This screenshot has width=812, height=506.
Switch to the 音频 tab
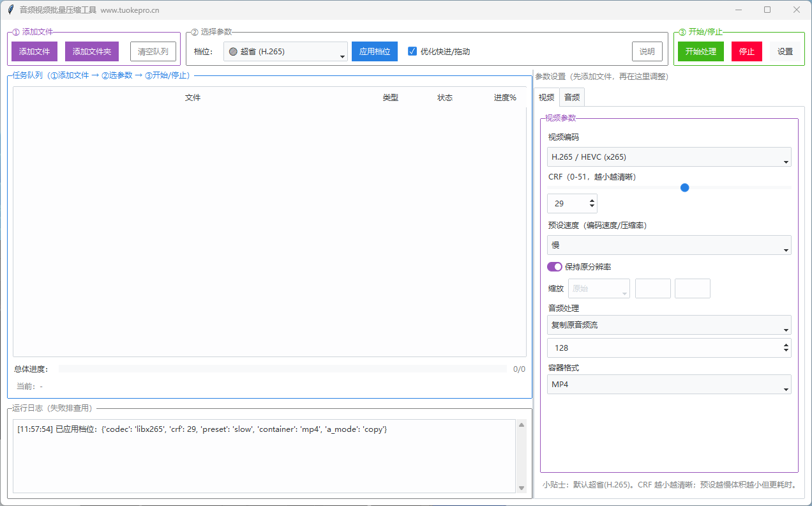click(x=572, y=98)
